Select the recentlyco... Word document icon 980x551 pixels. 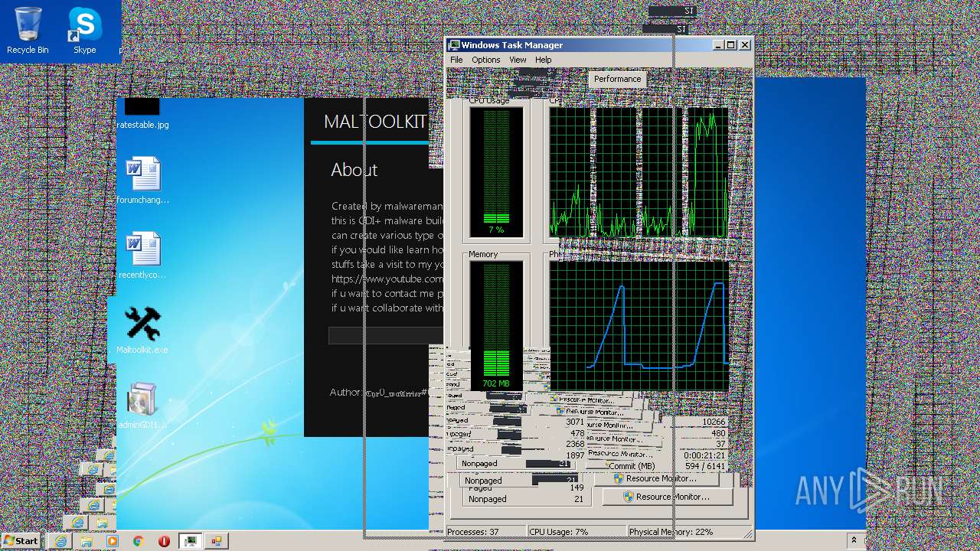point(142,256)
